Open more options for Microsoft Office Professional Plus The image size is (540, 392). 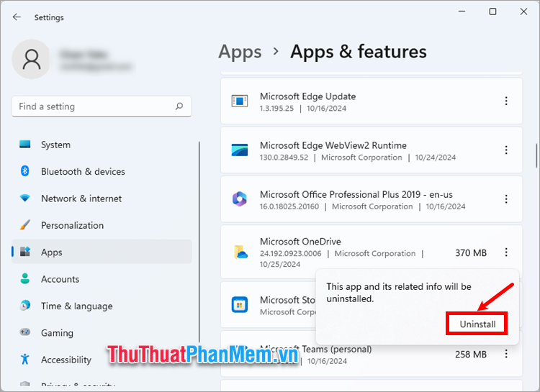click(x=506, y=199)
